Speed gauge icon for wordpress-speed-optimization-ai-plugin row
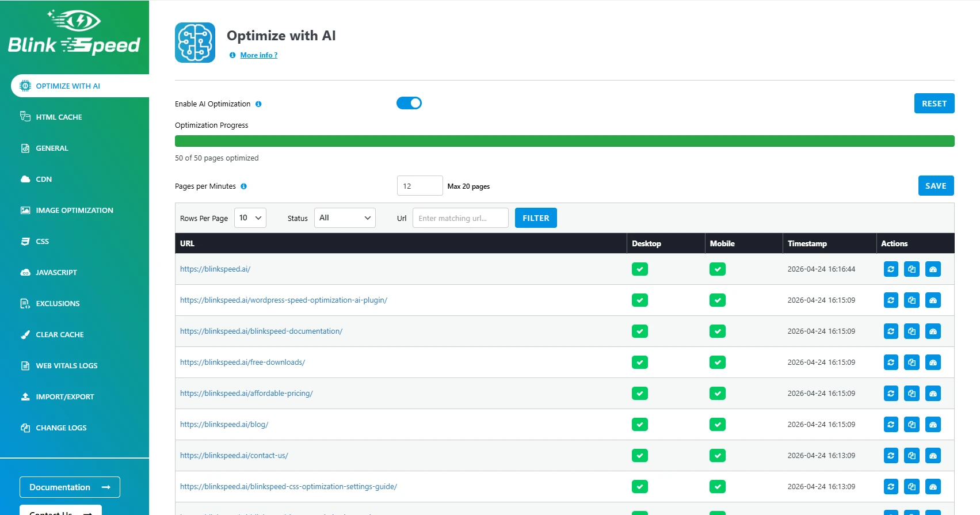 (933, 300)
